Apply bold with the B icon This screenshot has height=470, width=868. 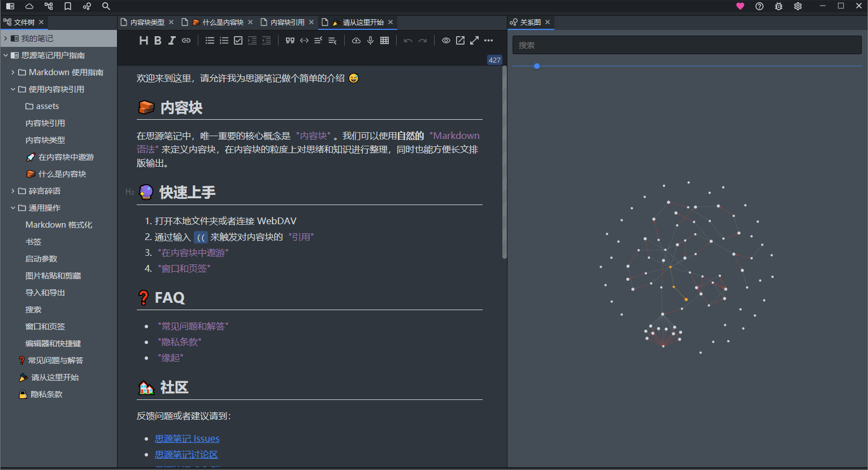click(158, 40)
